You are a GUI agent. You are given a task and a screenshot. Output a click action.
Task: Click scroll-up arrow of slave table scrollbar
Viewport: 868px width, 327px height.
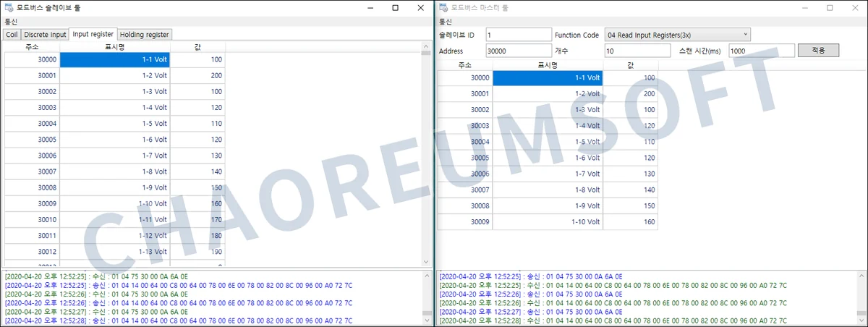[426, 46]
